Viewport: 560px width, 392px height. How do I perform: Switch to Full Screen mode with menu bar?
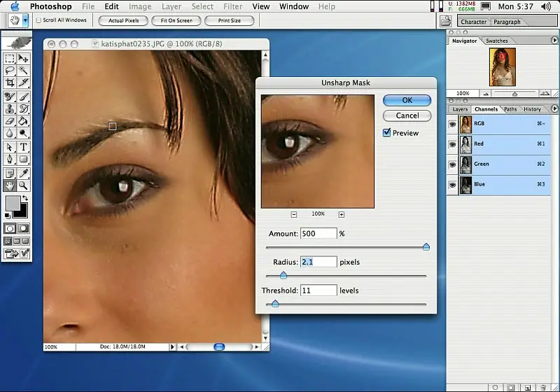coord(17,241)
